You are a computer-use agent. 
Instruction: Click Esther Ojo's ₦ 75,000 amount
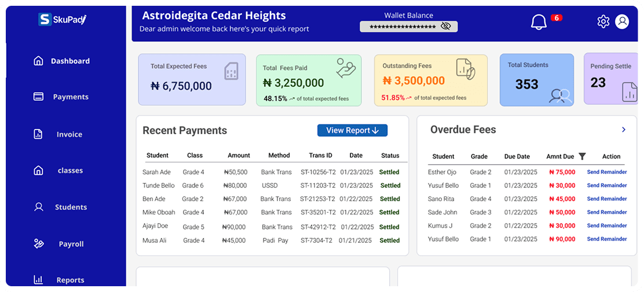[x=562, y=172]
